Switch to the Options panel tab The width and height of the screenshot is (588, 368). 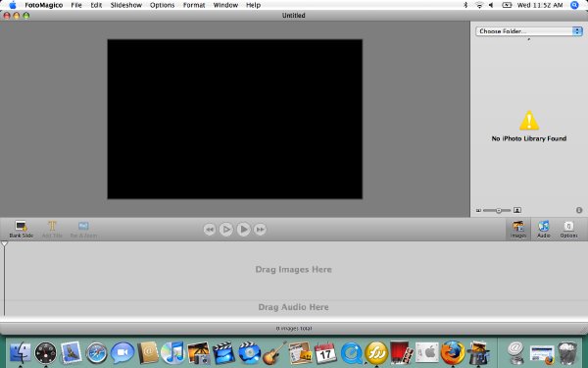tap(568, 229)
